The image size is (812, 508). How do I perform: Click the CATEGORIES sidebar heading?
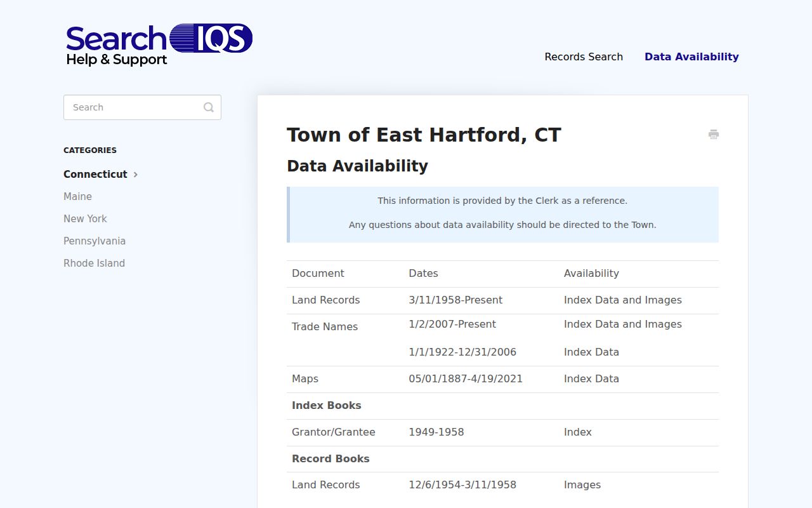tap(90, 150)
